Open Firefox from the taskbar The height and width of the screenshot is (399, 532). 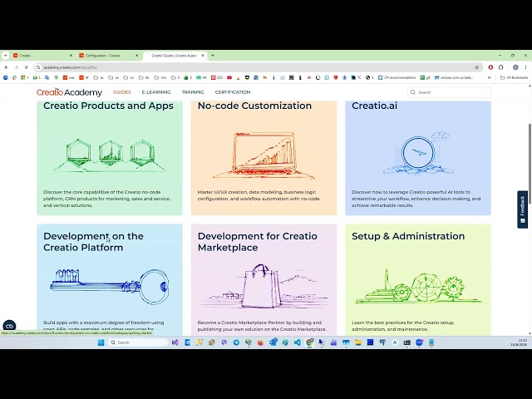coord(260,342)
